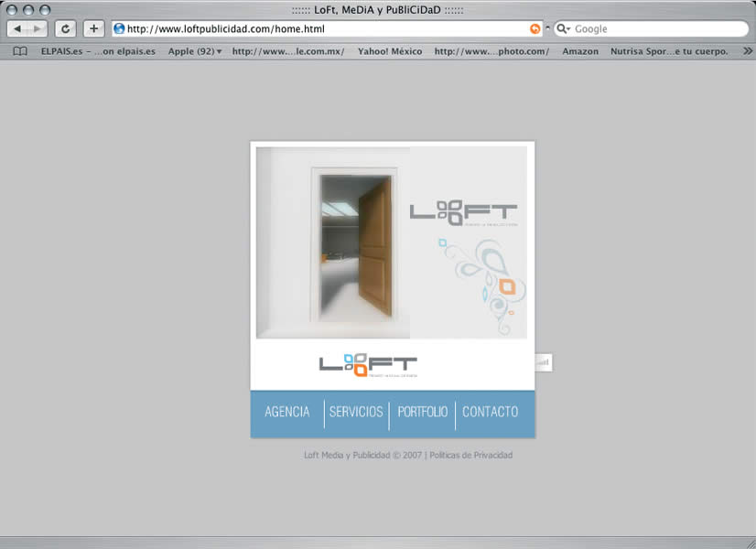This screenshot has height=549, width=756.
Task: Open the AGENCIA section
Action: click(286, 412)
